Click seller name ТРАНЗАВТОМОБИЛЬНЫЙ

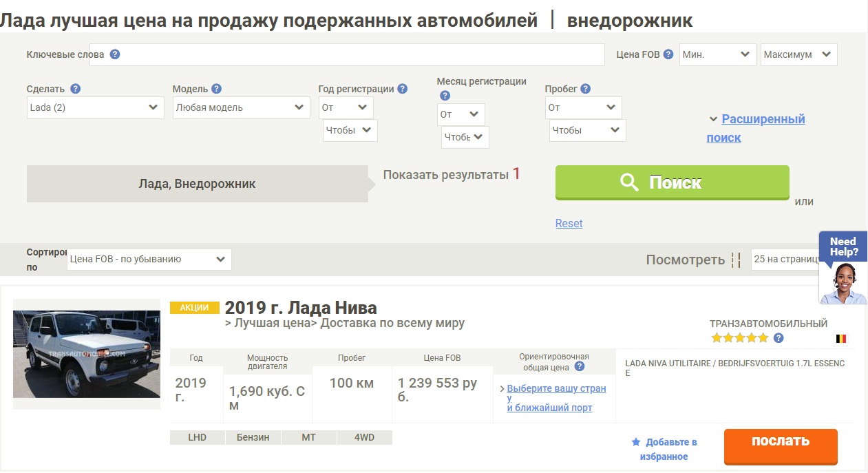pyautogui.click(x=769, y=324)
